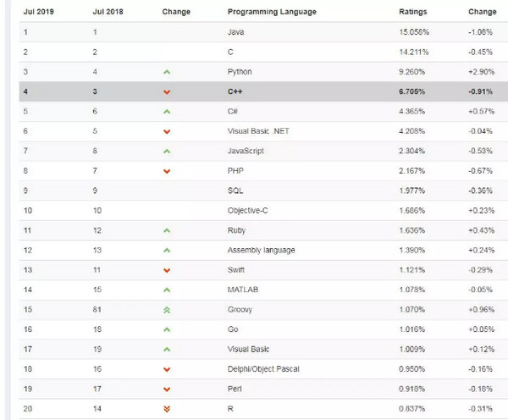Image resolution: width=508 pixels, height=420 pixels.
Task: Click the double red down arrow for R
Action: [x=167, y=407]
